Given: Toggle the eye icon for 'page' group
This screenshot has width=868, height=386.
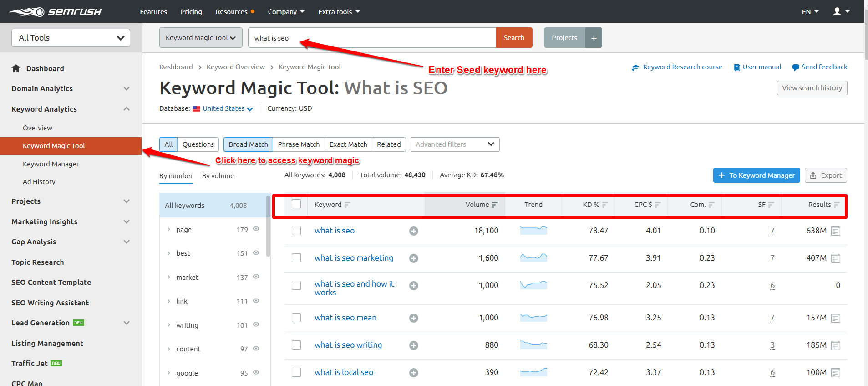Looking at the screenshot, I should click(x=256, y=229).
